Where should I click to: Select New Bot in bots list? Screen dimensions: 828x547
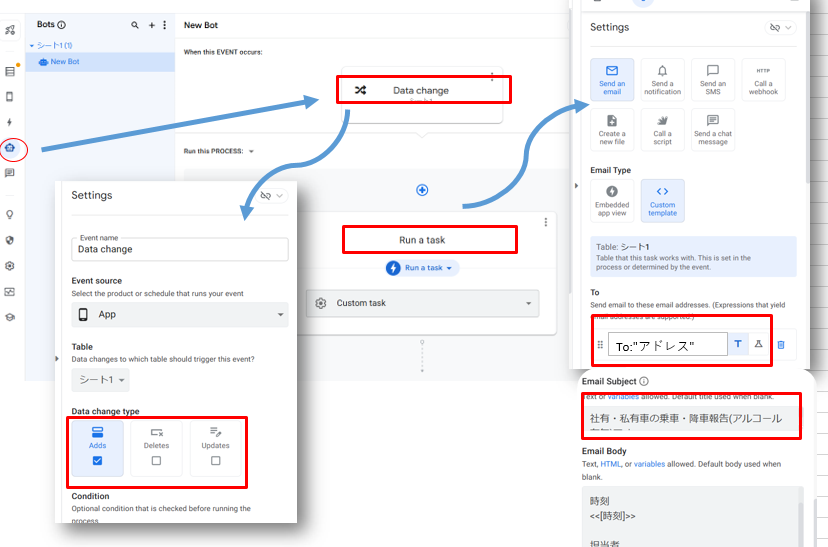(100, 62)
